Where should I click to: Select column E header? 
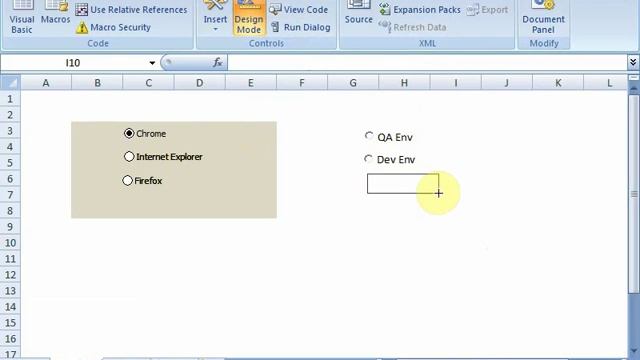coord(251,83)
